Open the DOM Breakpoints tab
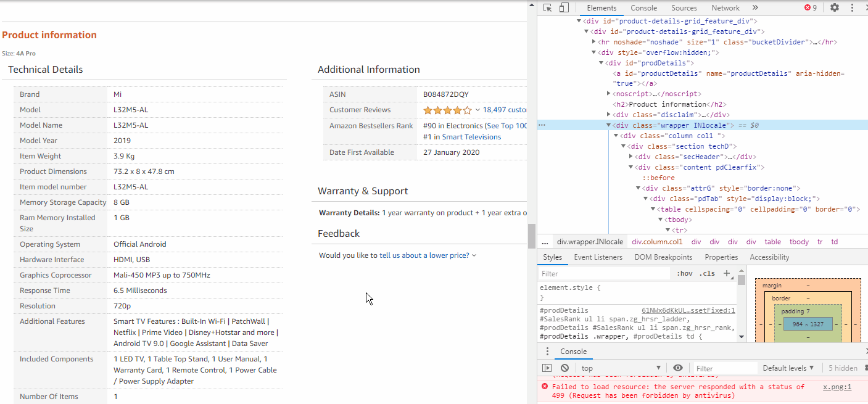Viewport: 868px width, 404px height. 663,257
